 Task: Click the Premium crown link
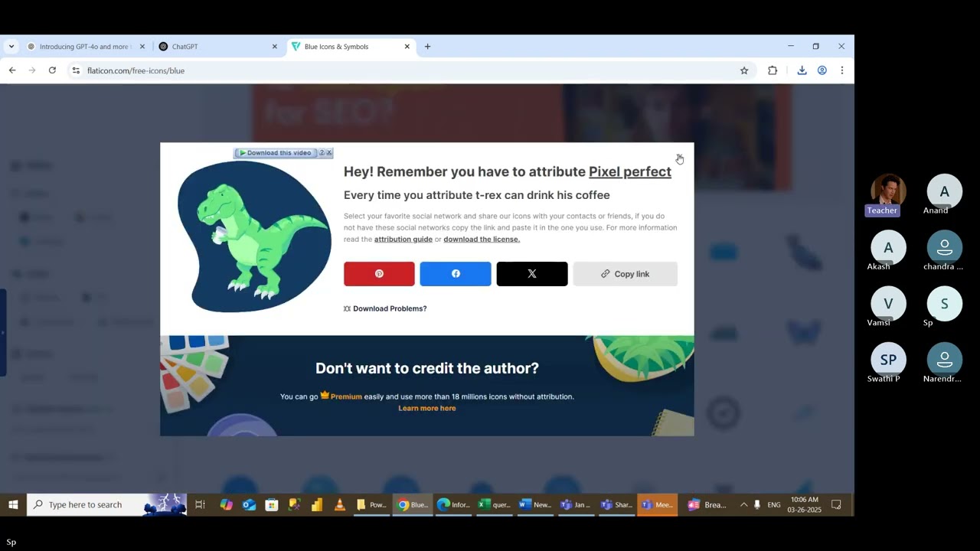341,396
